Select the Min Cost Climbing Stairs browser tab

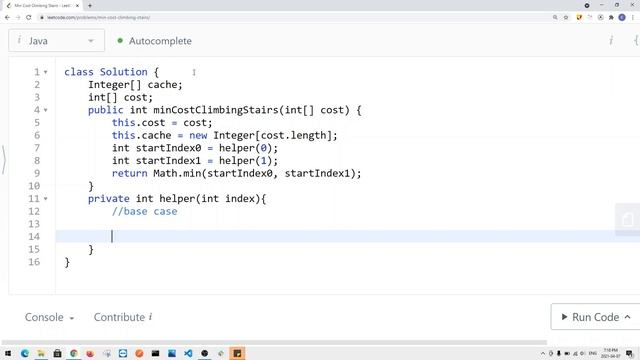click(42, 6)
